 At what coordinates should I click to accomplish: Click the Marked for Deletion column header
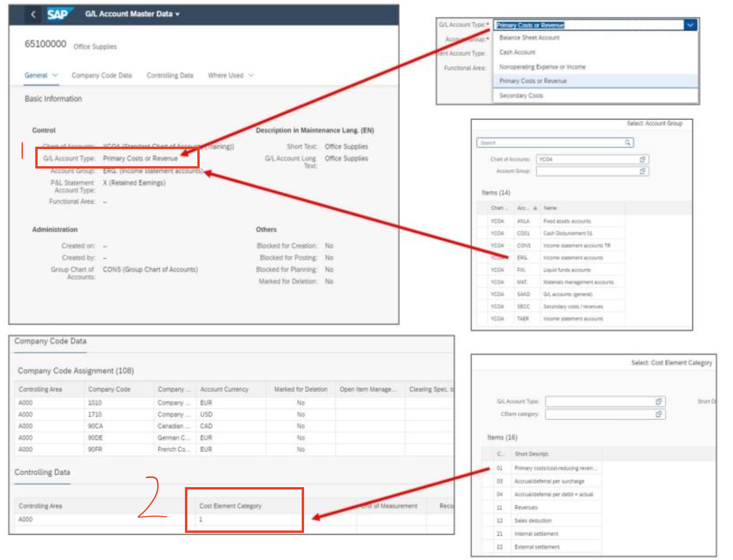pyautogui.click(x=301, y=390)
